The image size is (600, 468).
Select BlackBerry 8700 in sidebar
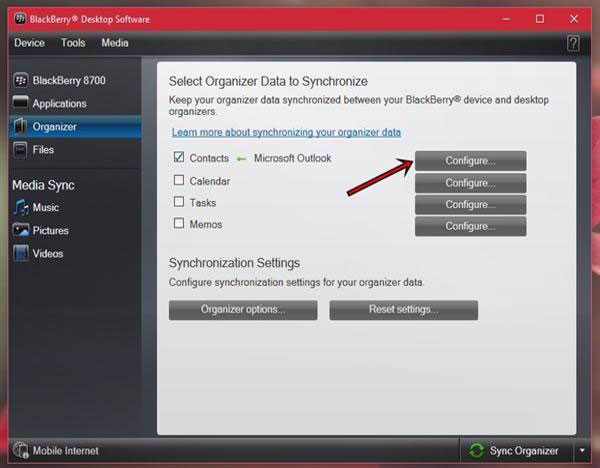[x=75, y=80]
